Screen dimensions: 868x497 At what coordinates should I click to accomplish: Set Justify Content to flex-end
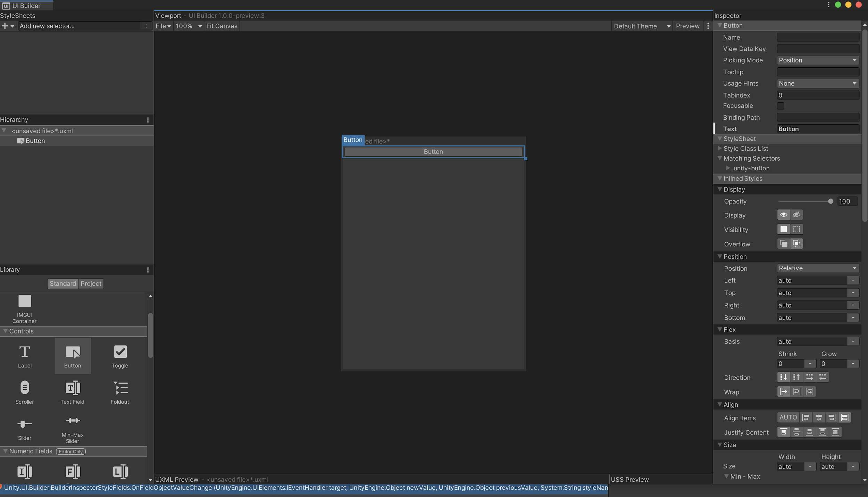coord(809,432)
